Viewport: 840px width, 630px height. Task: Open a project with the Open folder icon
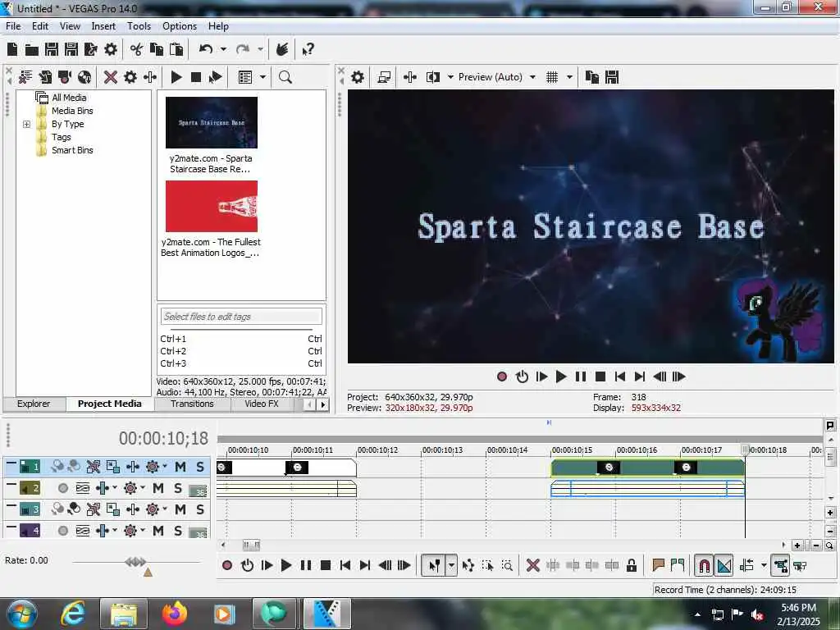pos(32,50)
